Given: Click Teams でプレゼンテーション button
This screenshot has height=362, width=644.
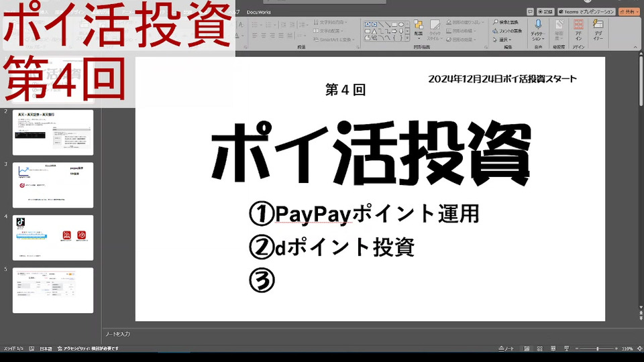Looking at the screenshot, I should 586,12.
